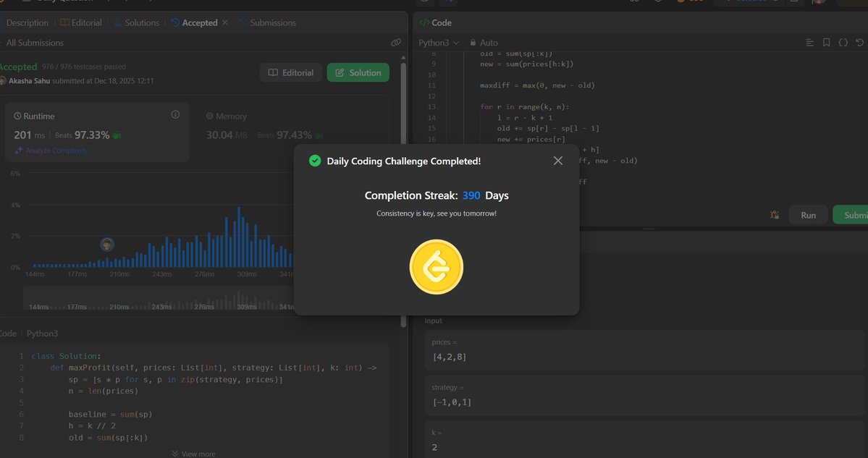Close the Accepted tab

coord(224,22)
